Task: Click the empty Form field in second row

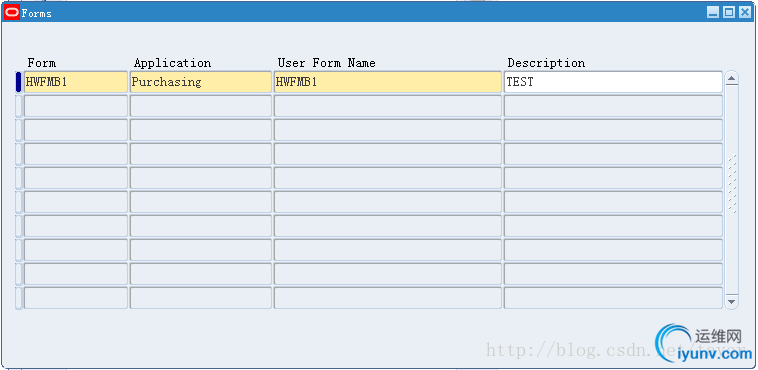Action: click(x=76, y=106)
